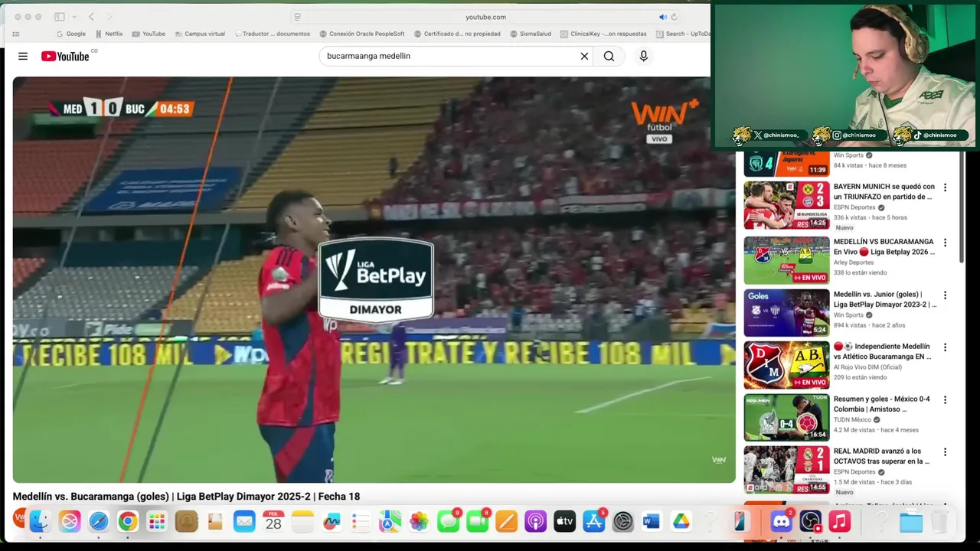Expand Safari tab group dropdown arrow
Screen dimensions: 980x551
(x=74, y=17)
